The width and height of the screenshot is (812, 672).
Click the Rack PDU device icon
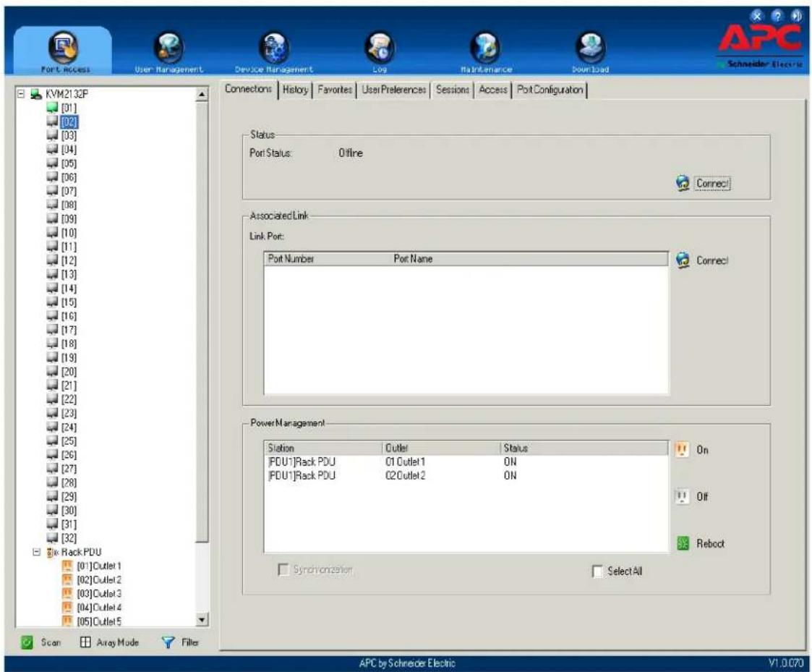click(52, 553)
